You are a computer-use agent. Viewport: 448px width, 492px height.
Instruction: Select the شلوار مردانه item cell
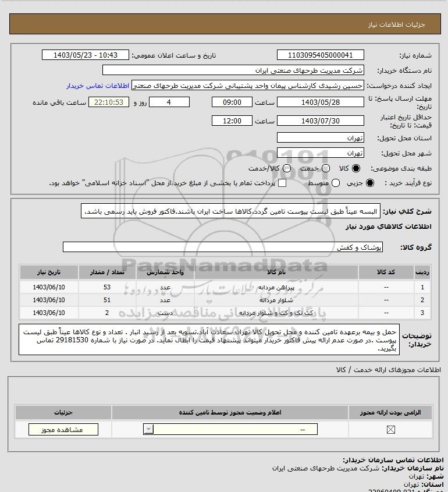coord(276,300)
